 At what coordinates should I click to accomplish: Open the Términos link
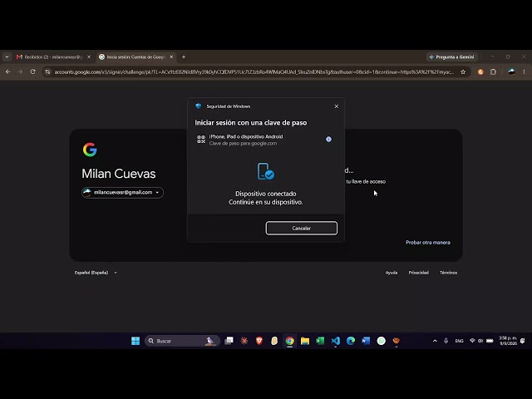[448, 273]
